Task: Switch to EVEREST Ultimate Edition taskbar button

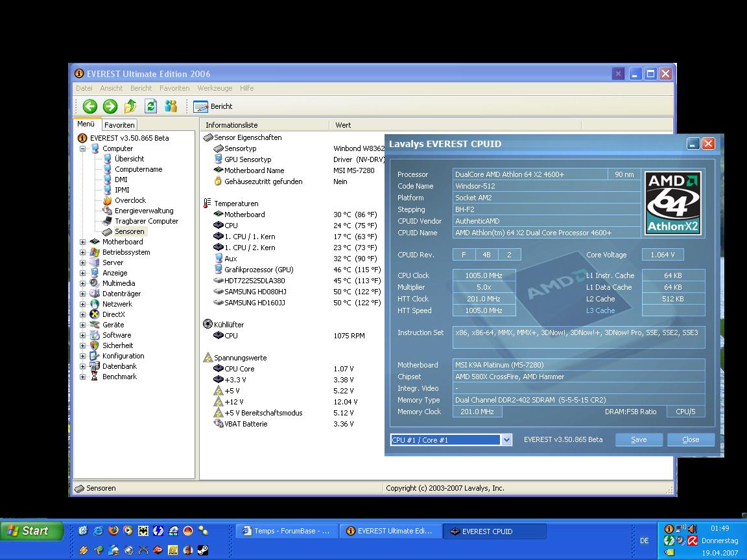Action: 390,531
